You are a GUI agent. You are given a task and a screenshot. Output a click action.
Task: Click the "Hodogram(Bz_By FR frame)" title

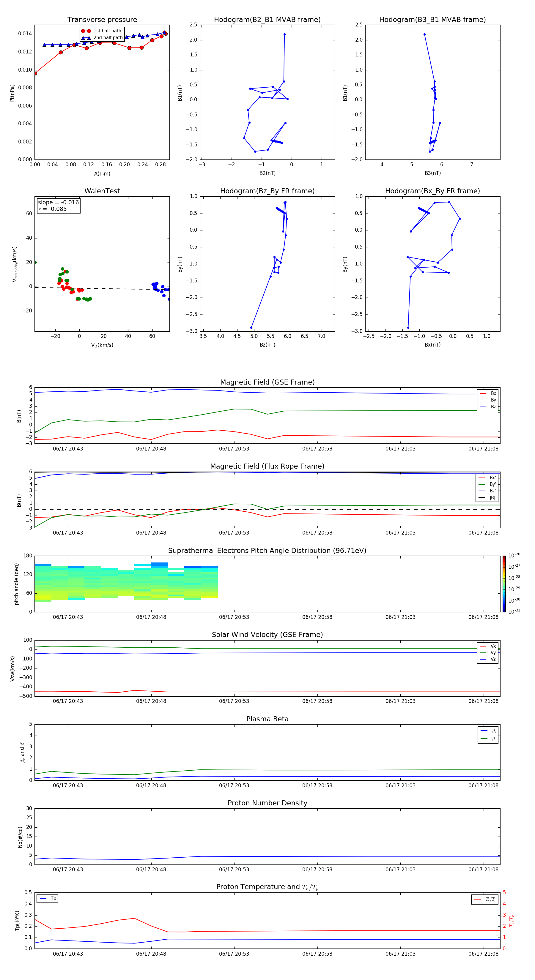(x=267, y=191)
